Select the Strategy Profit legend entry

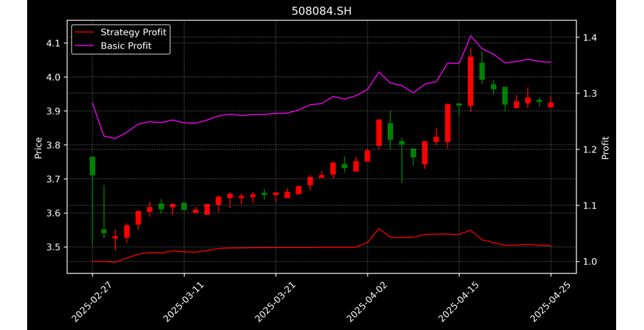tap(120, 32)
